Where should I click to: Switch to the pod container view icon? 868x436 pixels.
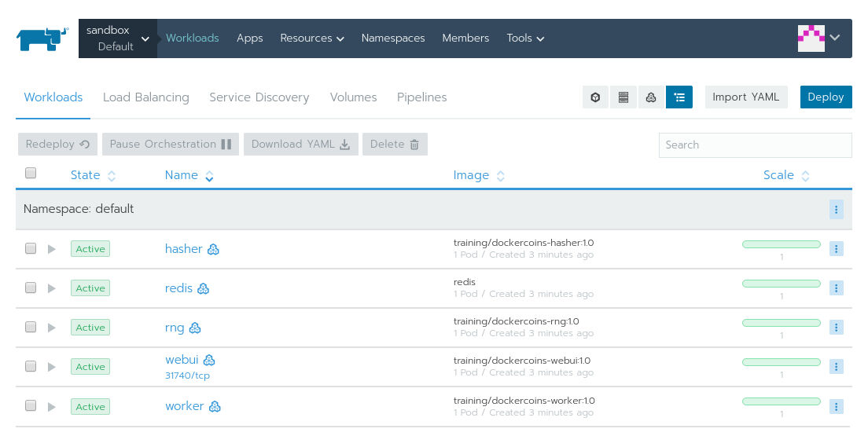595,97
